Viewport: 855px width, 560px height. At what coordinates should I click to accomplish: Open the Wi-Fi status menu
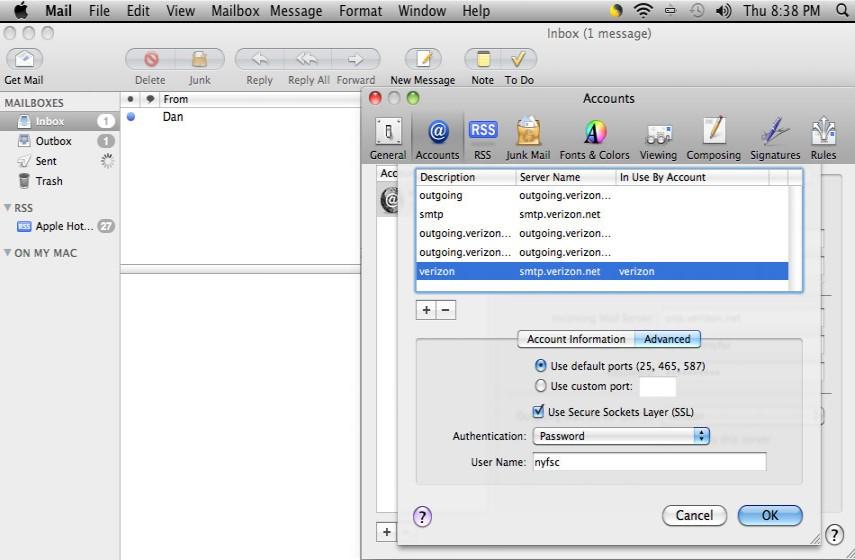pyautogui.click(x=643, y=10)
